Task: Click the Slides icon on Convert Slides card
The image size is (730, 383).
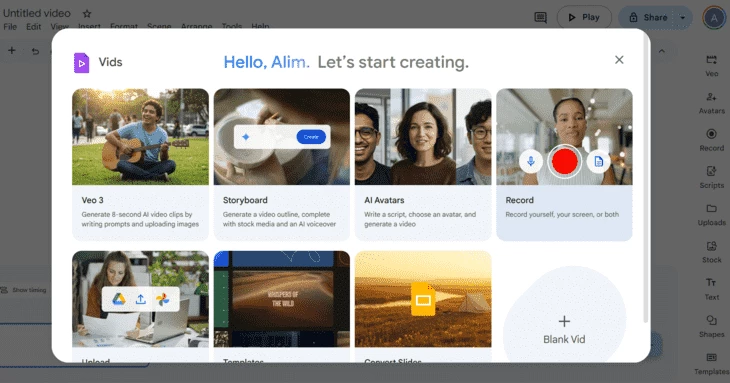Action: point(423,299)
